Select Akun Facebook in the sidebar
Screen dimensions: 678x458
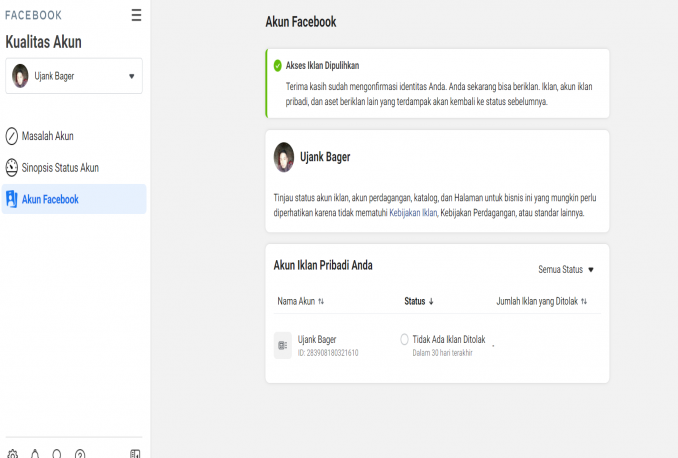50,199
